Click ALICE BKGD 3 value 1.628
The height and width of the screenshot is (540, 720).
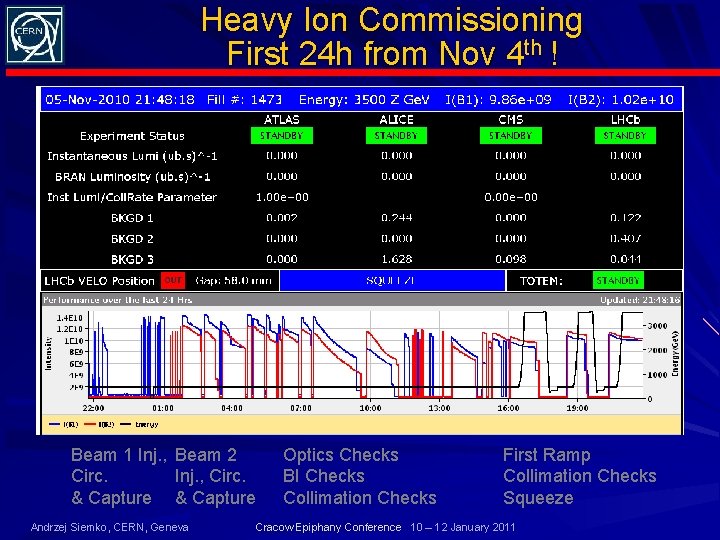tap(396, 259)
